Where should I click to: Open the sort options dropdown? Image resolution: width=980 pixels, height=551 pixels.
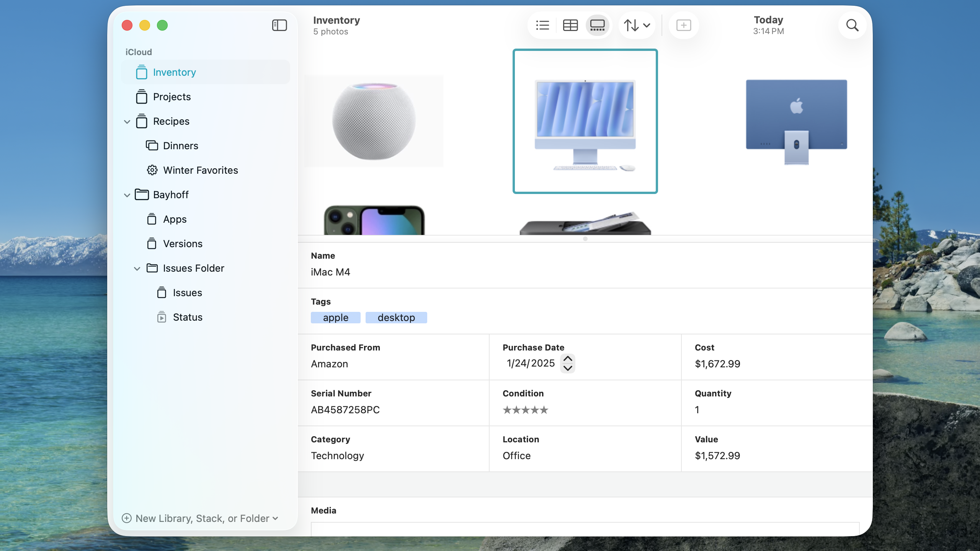point(635,25)
